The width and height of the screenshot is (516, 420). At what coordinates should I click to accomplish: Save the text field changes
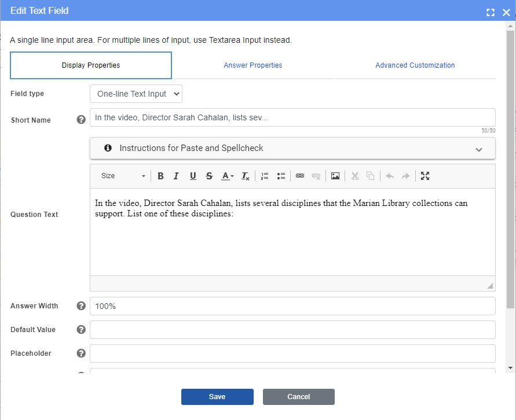pyautogui.click(x=217, y=397)
